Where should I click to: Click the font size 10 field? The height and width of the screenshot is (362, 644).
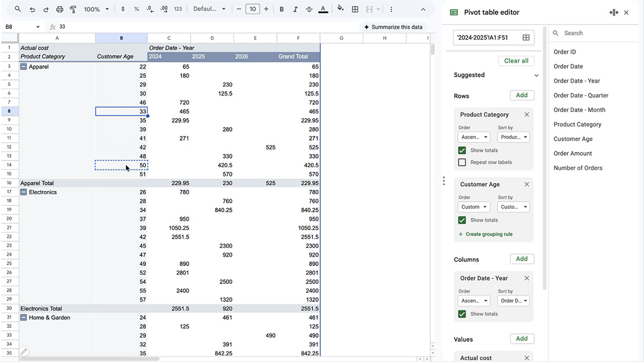[x=252, y=9]
